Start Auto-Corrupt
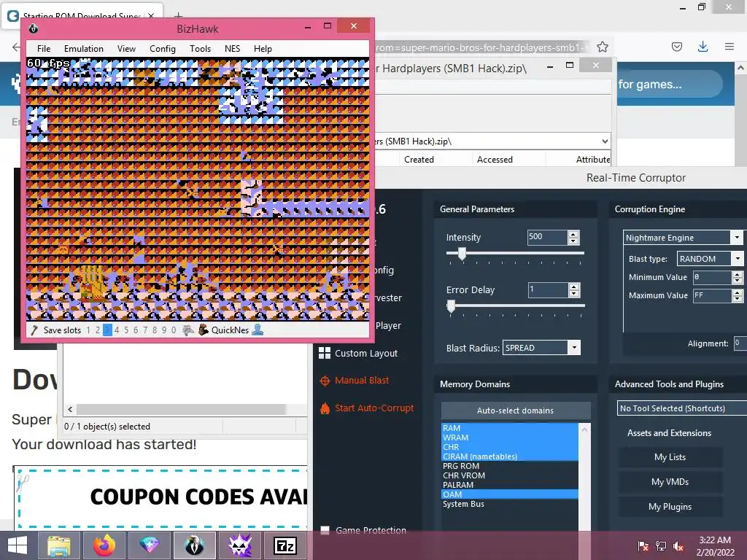The width and height of the screenshot is (747, 560). pyautogui.click(x=374, y=408)
